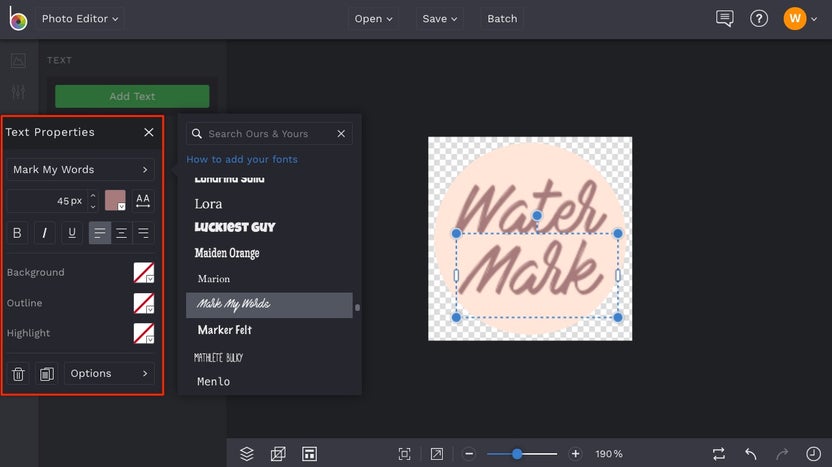The image size is (832, 467).
Task: Toggle underline text formatting
Action: (x=72, y=233)
